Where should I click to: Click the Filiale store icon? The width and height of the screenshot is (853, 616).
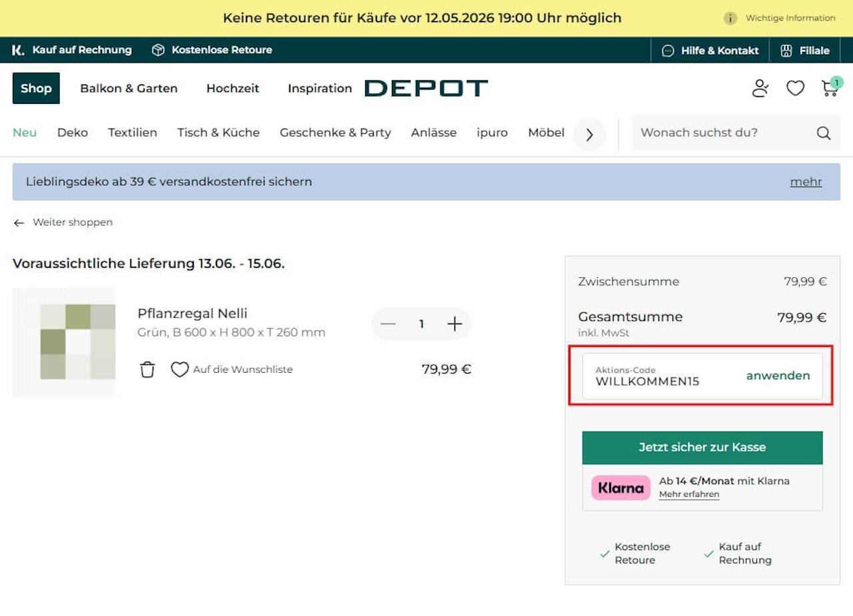[786, 51]
